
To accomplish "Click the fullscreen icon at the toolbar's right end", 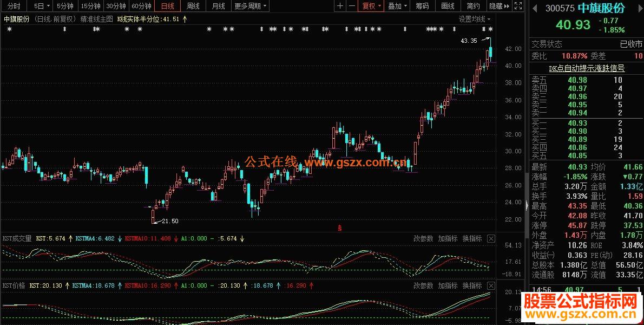I will (517, 6).
